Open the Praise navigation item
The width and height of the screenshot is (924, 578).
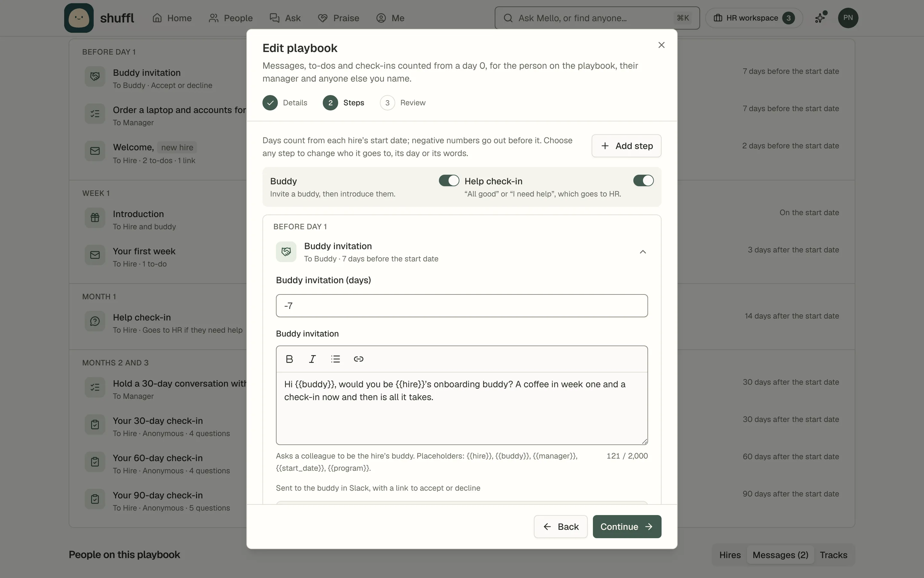pos(339,18)
